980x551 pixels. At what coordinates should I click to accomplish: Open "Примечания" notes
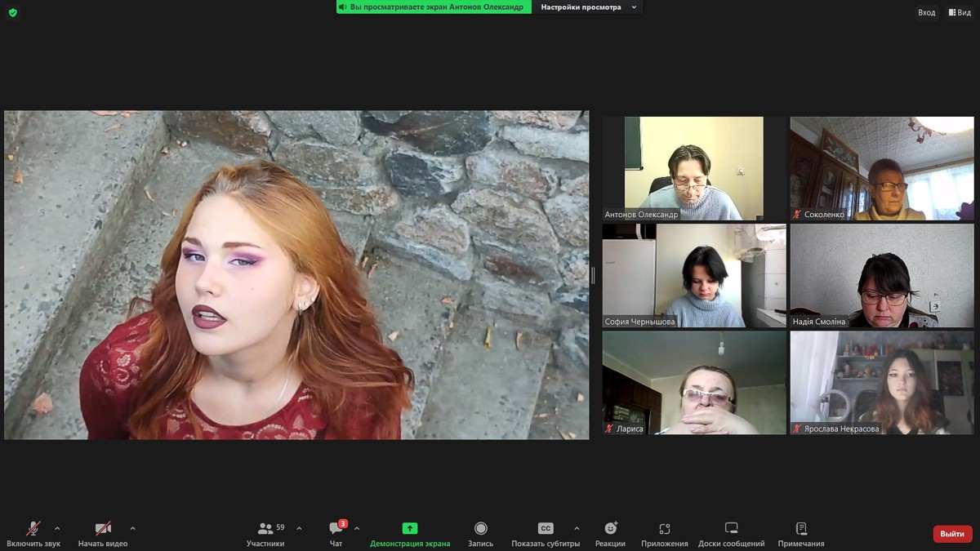click(801, 534)
